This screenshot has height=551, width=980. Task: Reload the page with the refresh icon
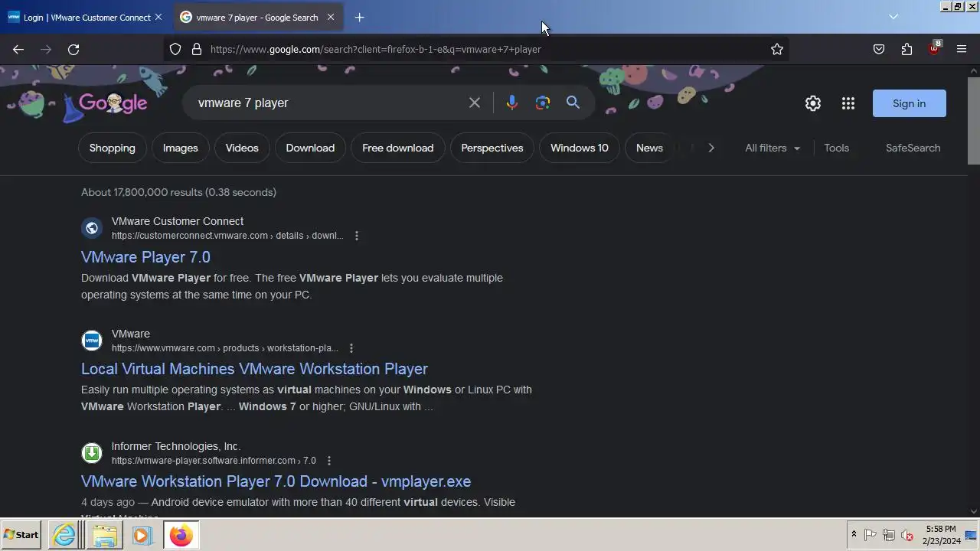(x=73, y=49)
